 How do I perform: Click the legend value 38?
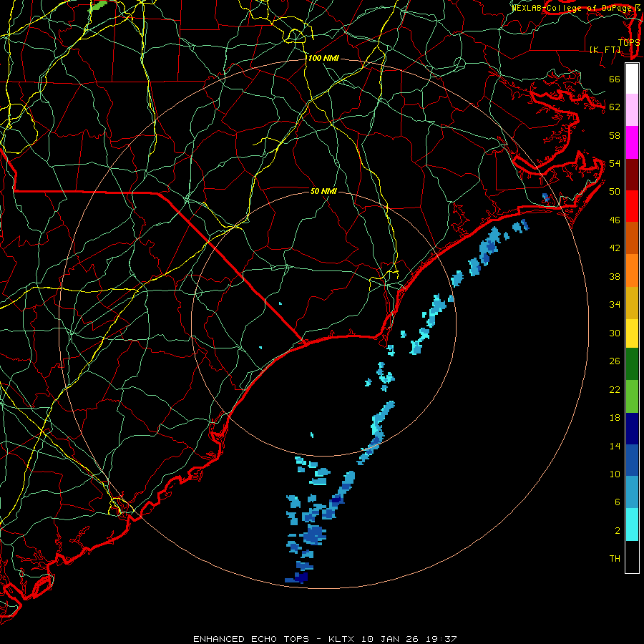click(x=615, y=277)
